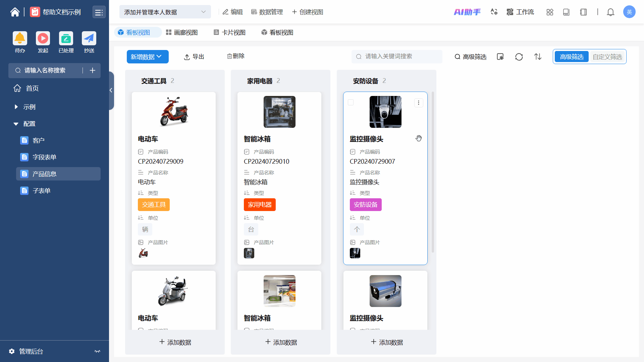Switch to 画廊视图 tab
The image size is (644, 362).
[182, 33]
